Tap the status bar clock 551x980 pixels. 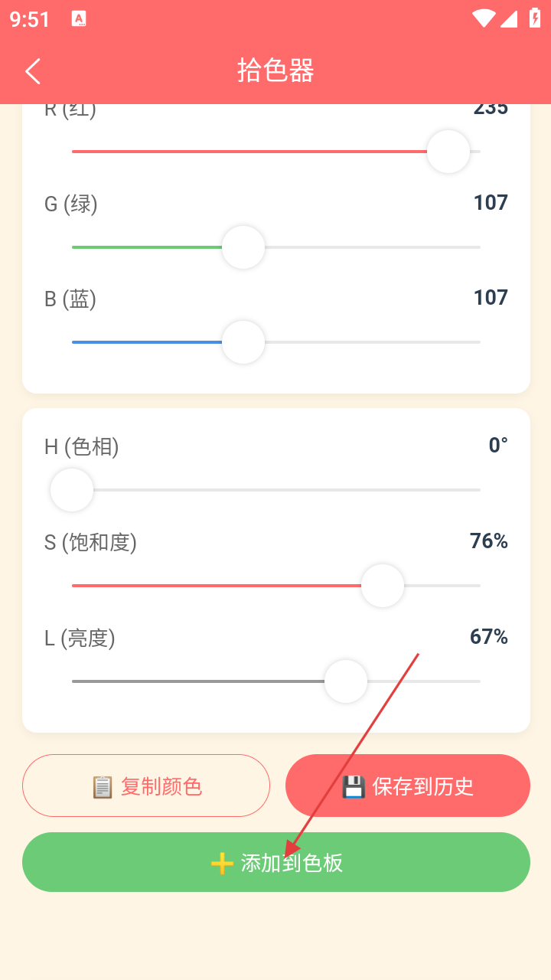coord(30,19)
